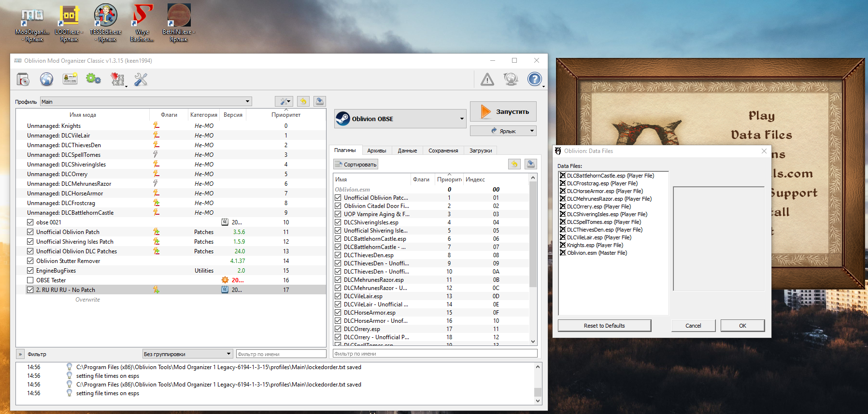Click the plugin list restore backup icon

[514, 164]
